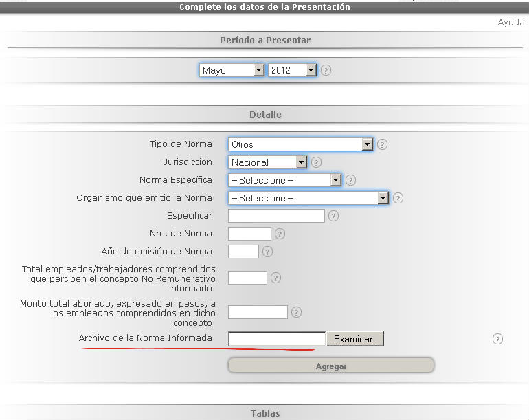Click the Organismo que emitio la Norma label
Viewport: 529px width, 420px height.
click(x=146, y=198)
